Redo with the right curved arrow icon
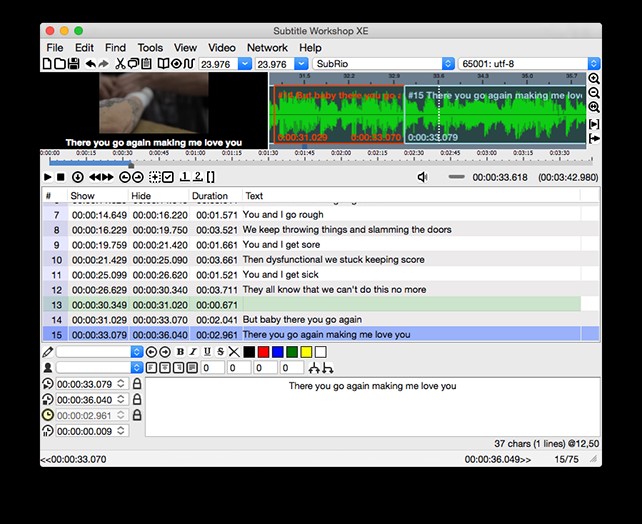 pyautogui.click(x=104, y=64)
